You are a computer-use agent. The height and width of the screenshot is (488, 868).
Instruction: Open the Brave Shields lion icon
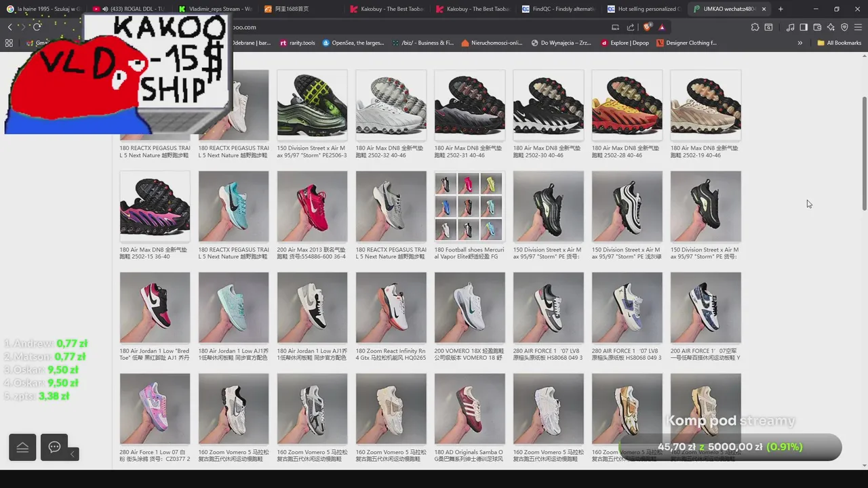[647, 27]
